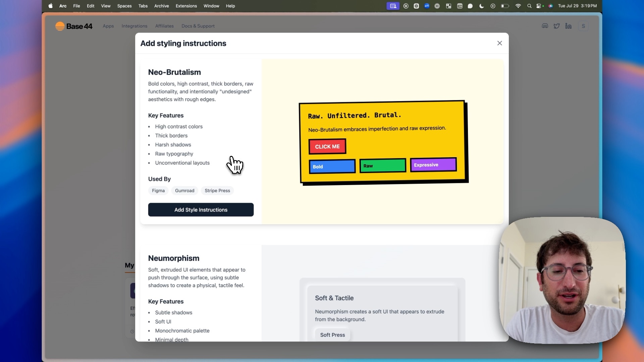
Task: Click the Base 44 logo icon
Action: (60, 26)
